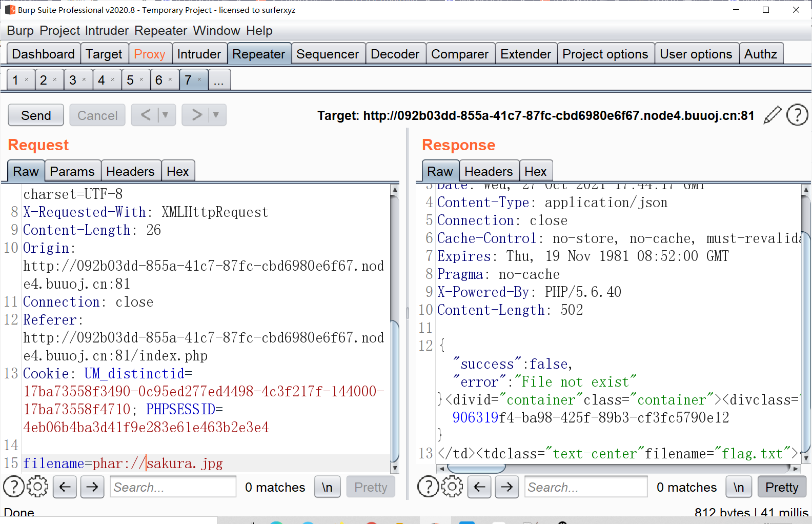
Task: Open Request pane search settings gear
Action: click(37, 487)
